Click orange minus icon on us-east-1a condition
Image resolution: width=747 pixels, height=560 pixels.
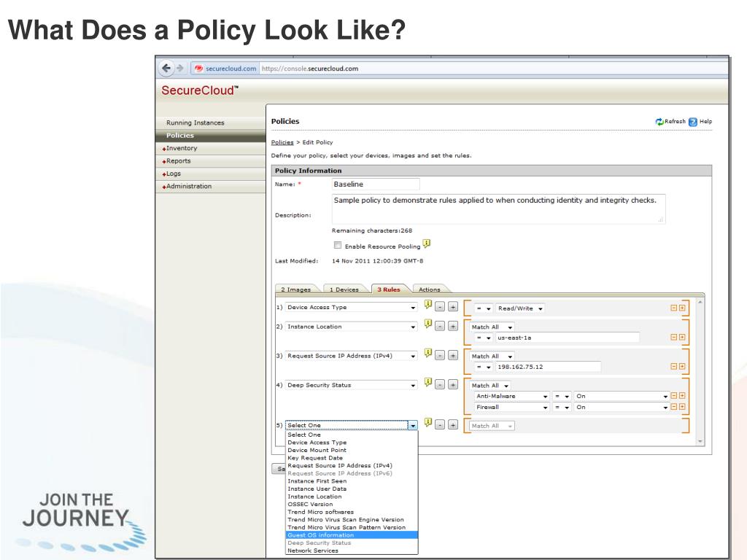click(x=673, y=337)
